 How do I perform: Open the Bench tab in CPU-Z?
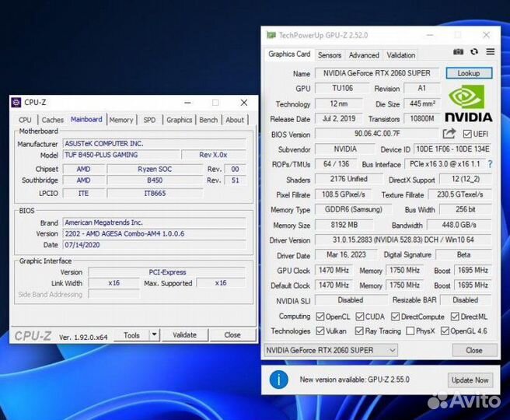(208, 120)
